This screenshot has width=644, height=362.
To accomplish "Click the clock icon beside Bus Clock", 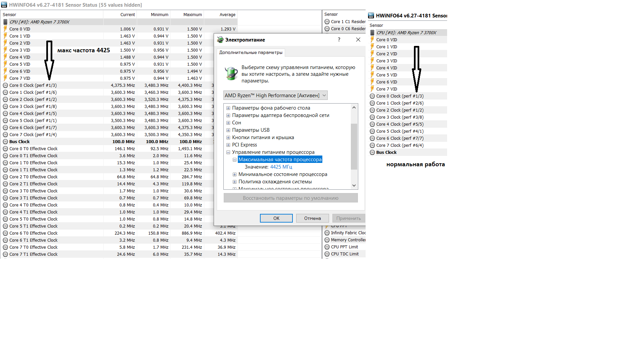I will 5,141.
